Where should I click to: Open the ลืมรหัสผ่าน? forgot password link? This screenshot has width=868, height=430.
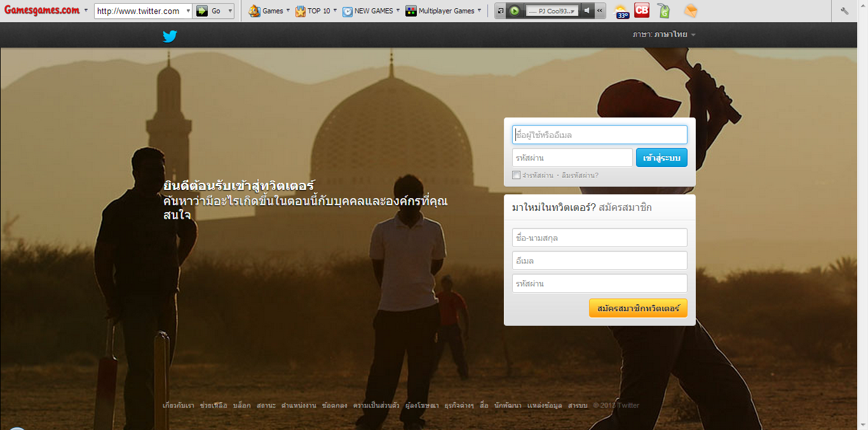point(580,175)
